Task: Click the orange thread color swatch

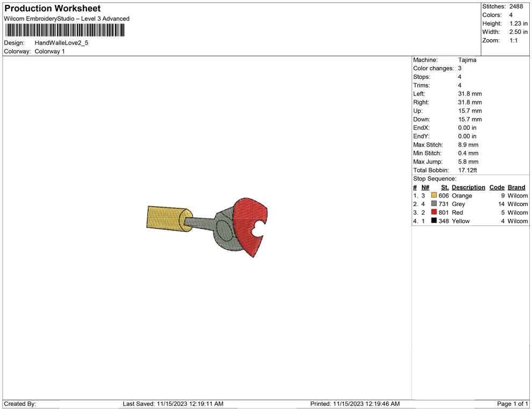Action: (434, 195)
